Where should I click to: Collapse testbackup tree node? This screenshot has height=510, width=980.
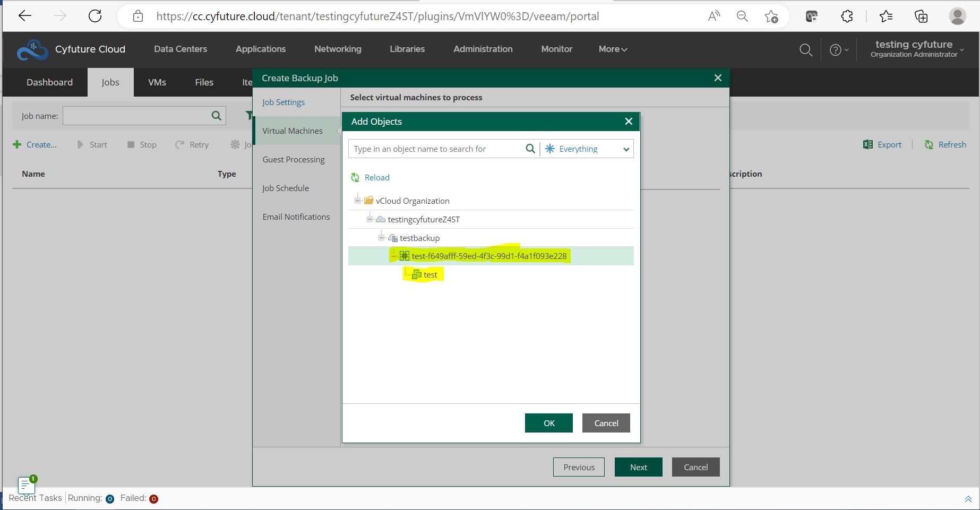[381, 237]
